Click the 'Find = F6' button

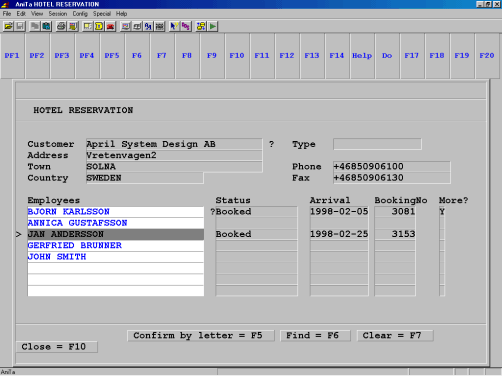[315, 335]
